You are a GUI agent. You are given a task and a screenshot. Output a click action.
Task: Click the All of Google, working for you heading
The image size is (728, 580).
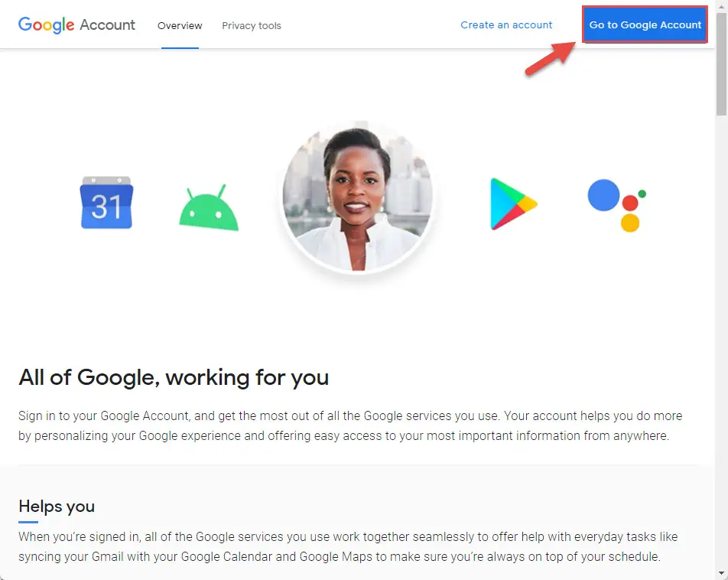[x=174, y=377]
